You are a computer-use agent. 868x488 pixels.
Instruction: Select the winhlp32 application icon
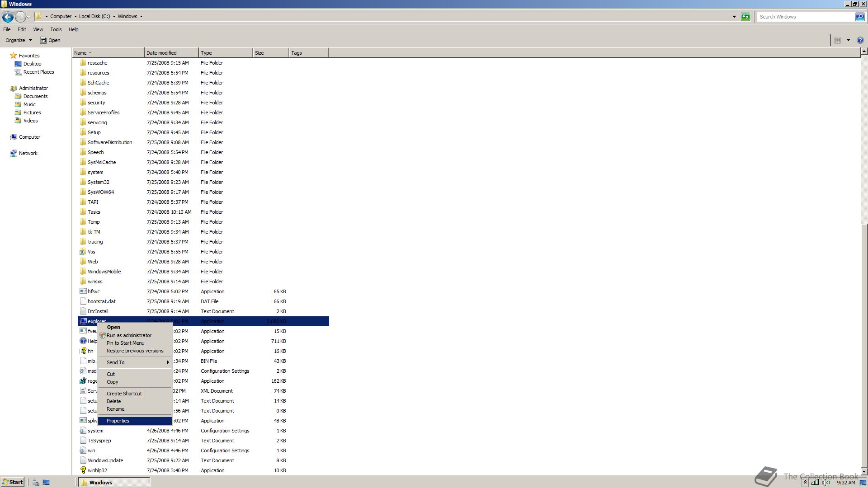coord(83,470)
